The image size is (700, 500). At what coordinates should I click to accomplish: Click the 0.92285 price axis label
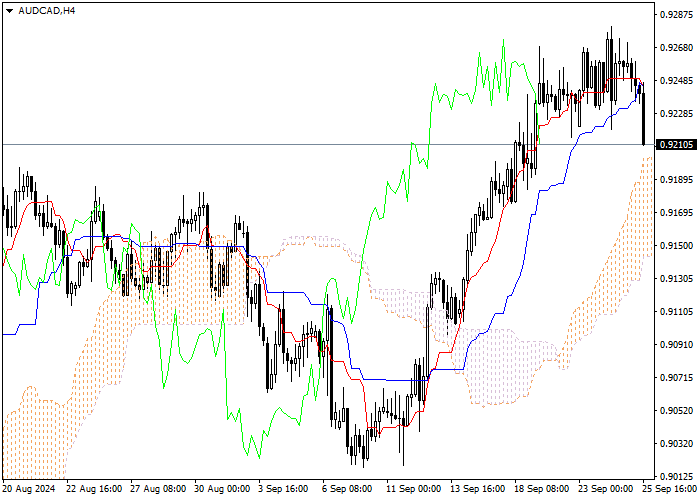click(677, 114)
